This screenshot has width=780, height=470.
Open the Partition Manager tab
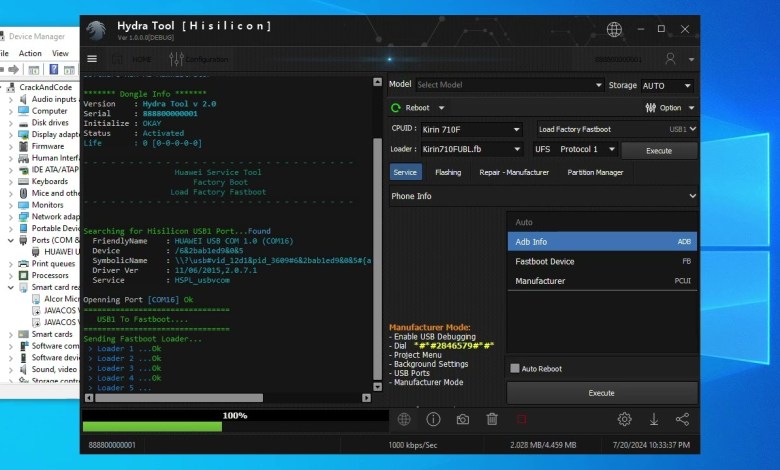(595, 172)
